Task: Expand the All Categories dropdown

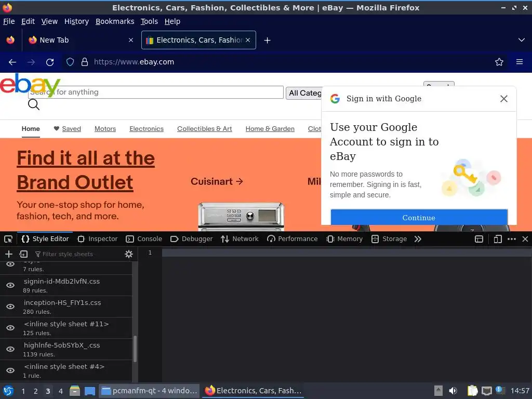Action: pos(304,93)
